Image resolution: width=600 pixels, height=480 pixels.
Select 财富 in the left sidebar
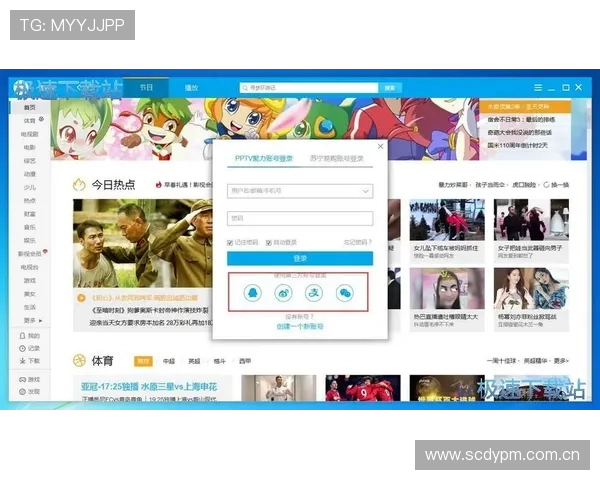click(x=29, y=214)
